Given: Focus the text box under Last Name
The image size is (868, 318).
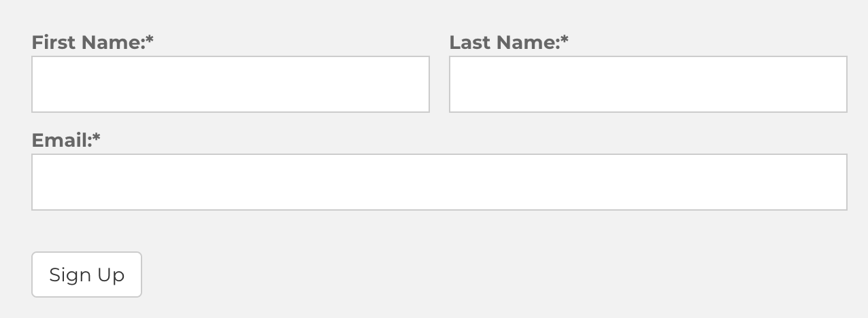Looking at the screenshot, I should coord(648,84).
